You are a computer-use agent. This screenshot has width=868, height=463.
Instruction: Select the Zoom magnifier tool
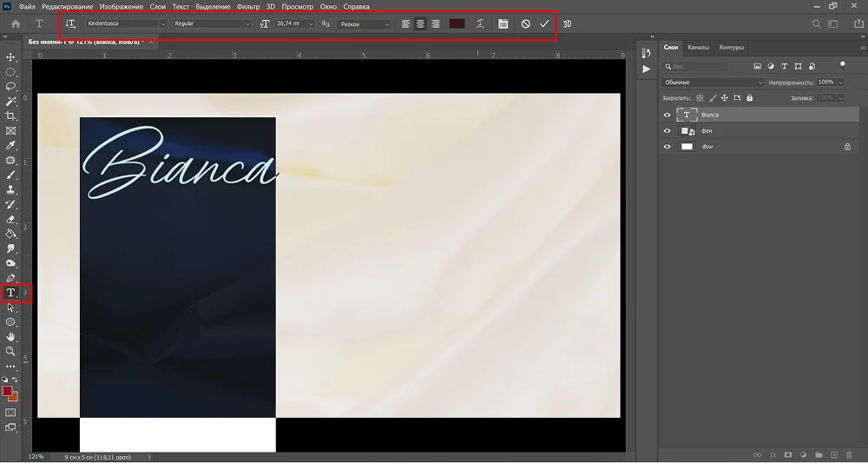pos(10,352)
